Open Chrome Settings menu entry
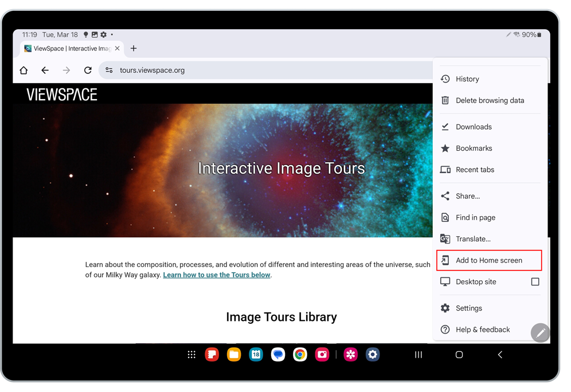Image resolution: width=571 pixels, height=392 pixels. pyautogui.click(x=490, y=308)
